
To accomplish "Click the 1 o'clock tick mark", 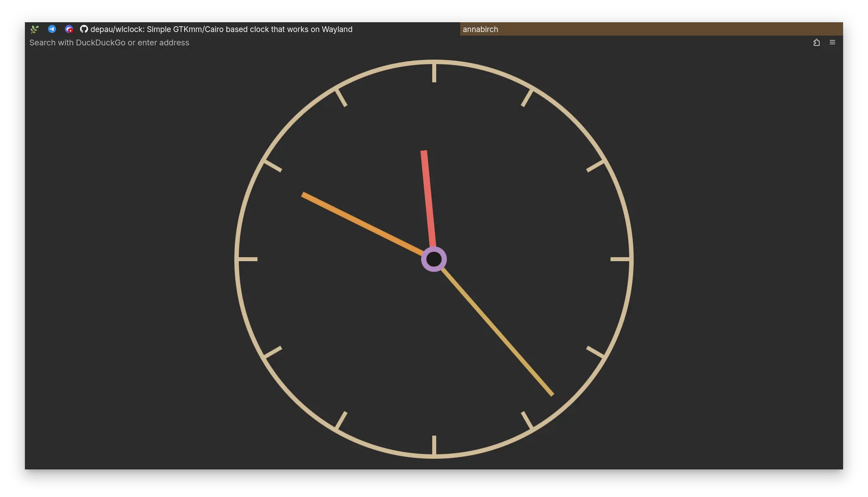I will tap(527, 98).
